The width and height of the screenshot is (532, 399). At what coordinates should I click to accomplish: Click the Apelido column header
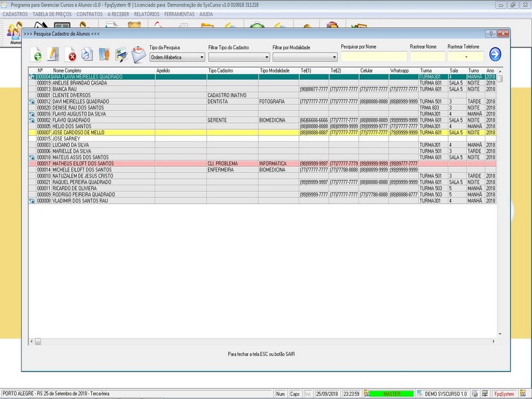click(x=163, y=70)
